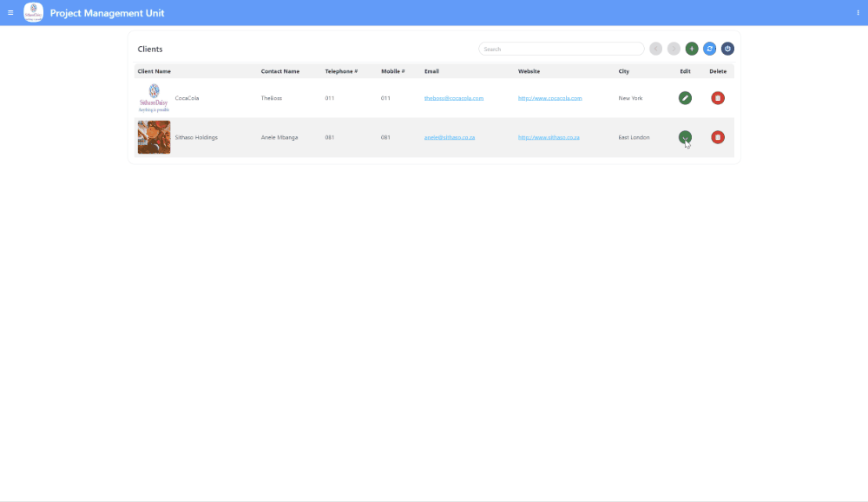Click contact name TheBoss
The image size is (868, 502).
click(272, 98)
